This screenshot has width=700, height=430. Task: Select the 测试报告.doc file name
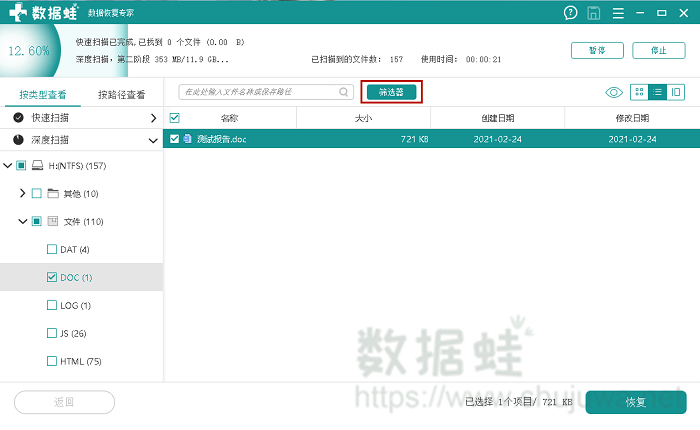pos(221,139)
